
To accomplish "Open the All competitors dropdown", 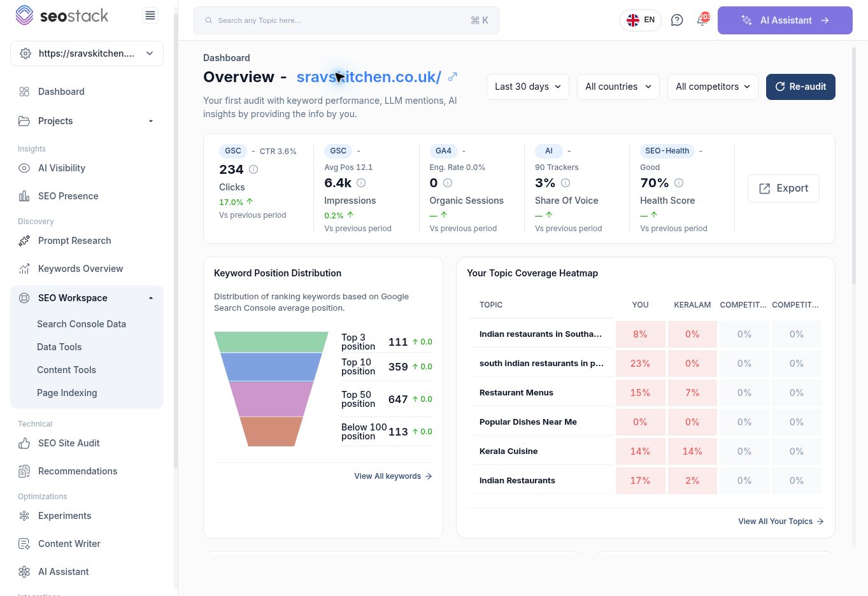I will (713, 87).
